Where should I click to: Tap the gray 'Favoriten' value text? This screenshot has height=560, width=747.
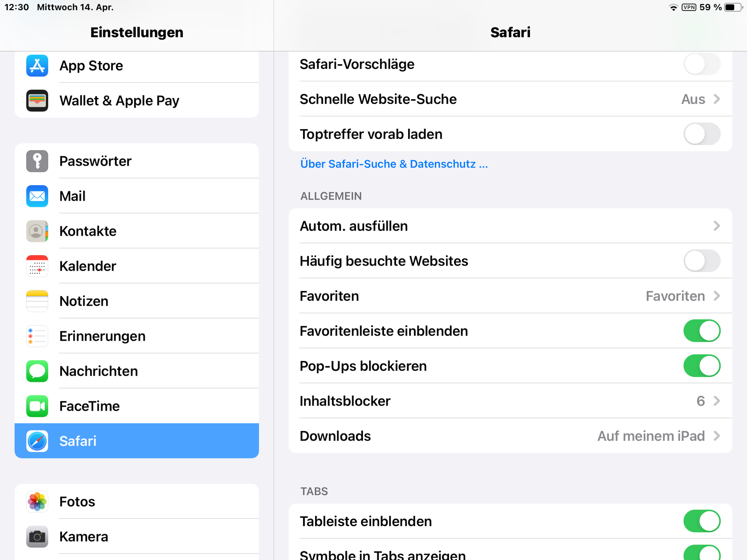[675, 296]
